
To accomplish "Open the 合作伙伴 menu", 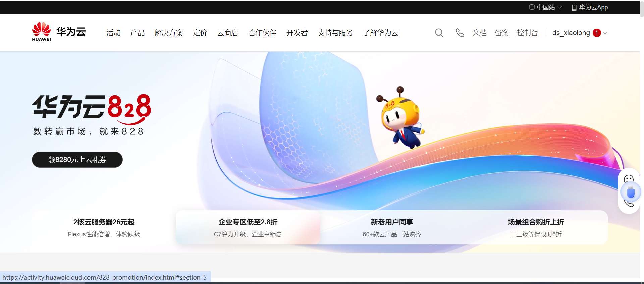I will click(262, 33).
